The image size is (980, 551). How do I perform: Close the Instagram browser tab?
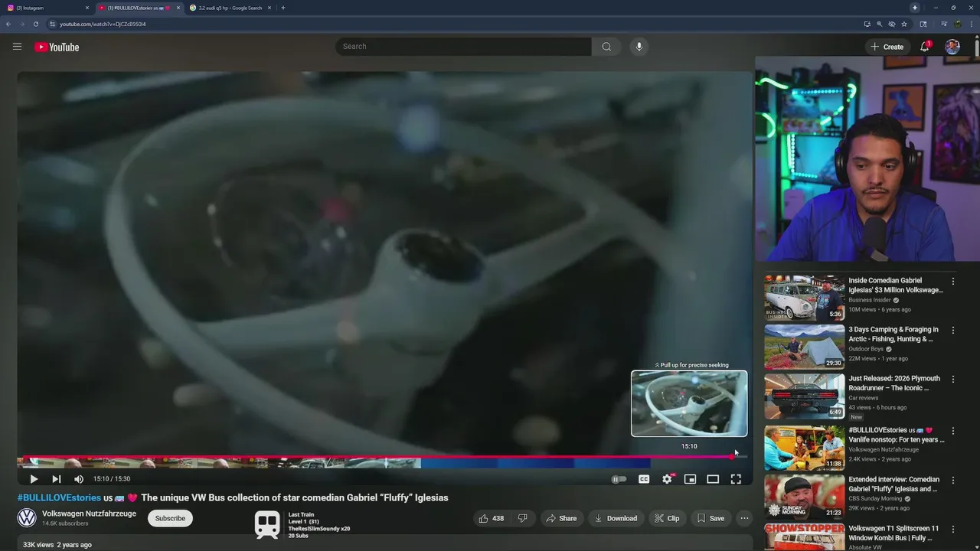87,8
